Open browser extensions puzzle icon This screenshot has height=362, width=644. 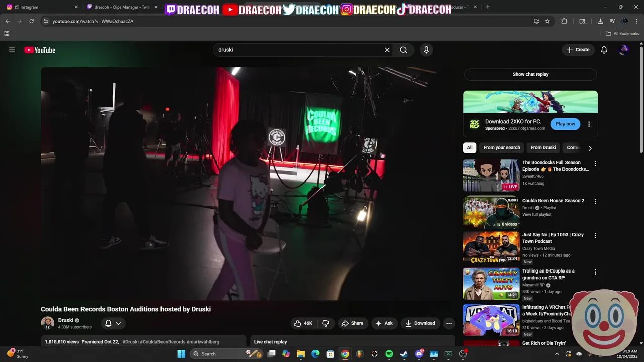click(x=564, y=21)
